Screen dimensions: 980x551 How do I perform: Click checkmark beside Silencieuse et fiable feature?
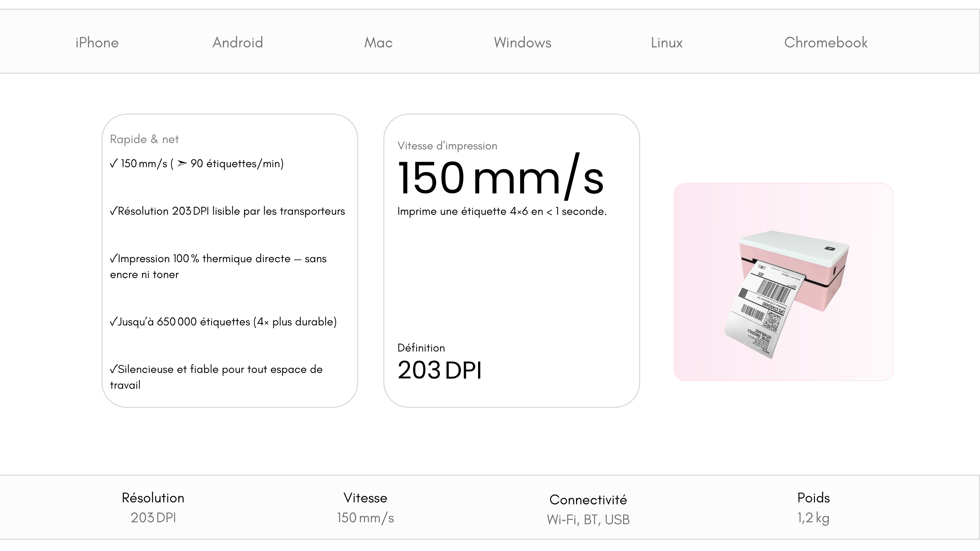113,369
